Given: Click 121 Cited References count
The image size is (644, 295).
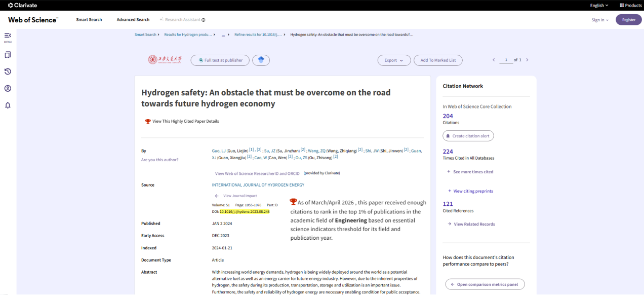Looking at the screenshot, I should point(448,204).
